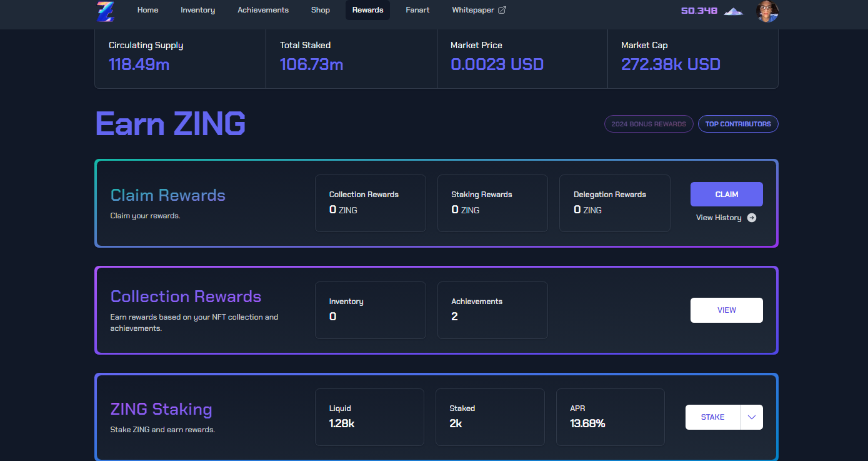This screenshot has height=461, width=868.
Task: Go to the Home tab
Action: [148, 10]
